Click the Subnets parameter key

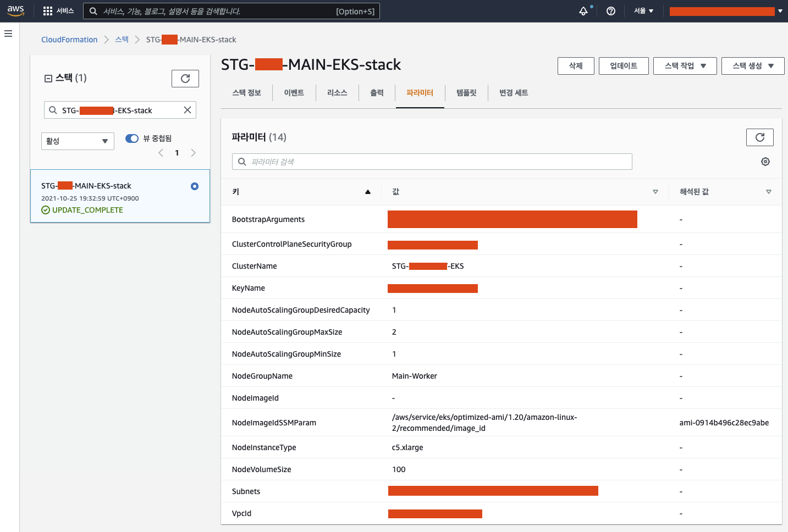[246, 491]
